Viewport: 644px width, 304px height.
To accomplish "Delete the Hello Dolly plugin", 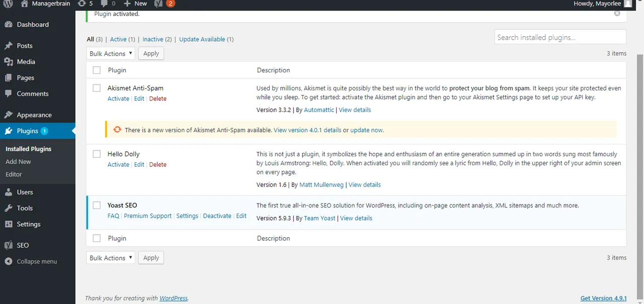I will click(157, 164).
